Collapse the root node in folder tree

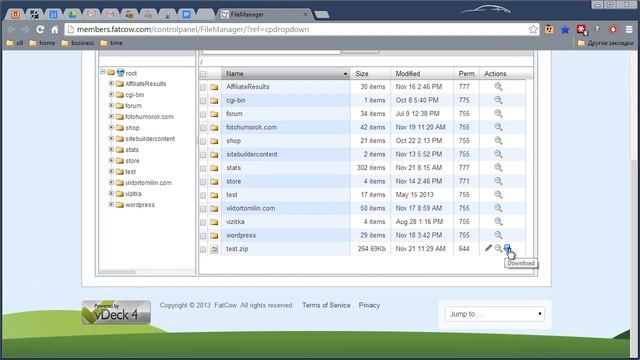pyautogui.click(x=103, y=72)
